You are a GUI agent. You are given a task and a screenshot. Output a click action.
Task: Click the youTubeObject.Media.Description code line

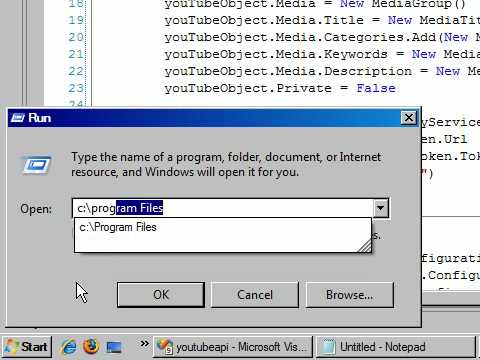[322, 71]
